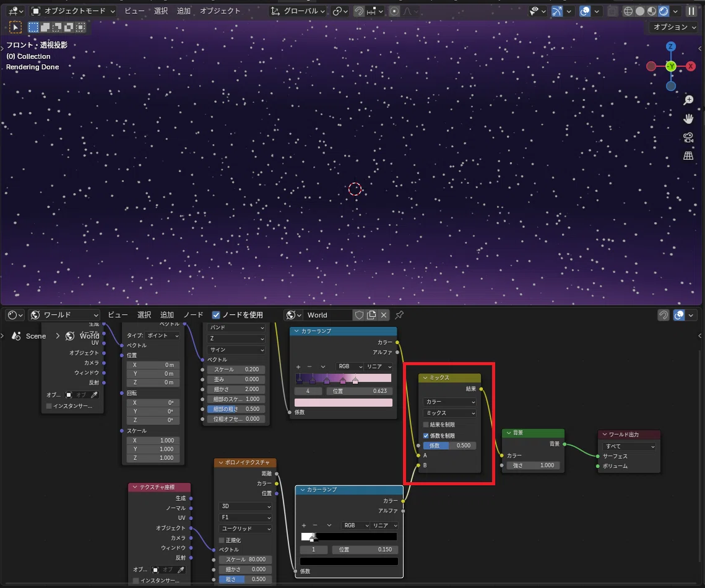Viewport: 705px width, 588px height.
Task: Toggle show overlays button
Action: click(585, 11)
